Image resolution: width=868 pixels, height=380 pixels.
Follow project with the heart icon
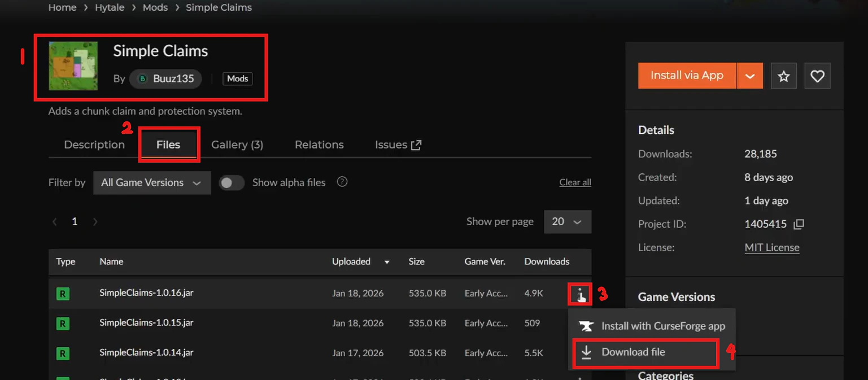(817, 76)
